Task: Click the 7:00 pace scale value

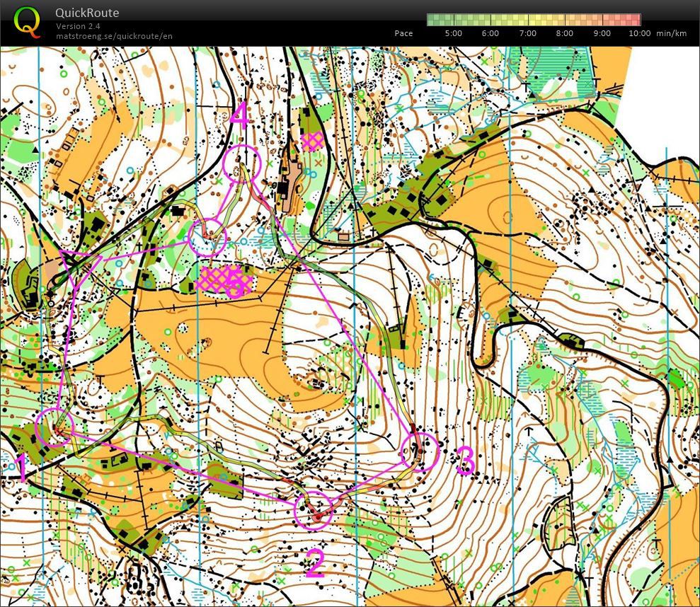Action: tap(528, 33)
